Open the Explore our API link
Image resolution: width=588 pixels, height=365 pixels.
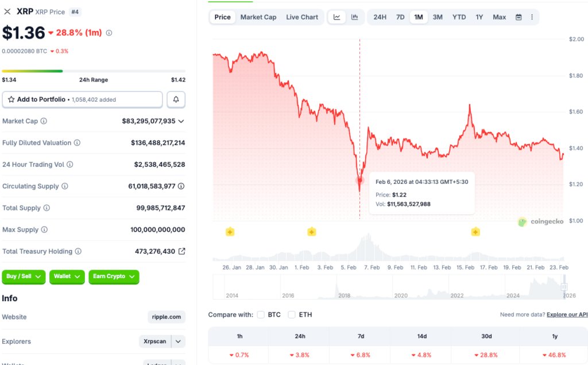click(x=567, y=314)
